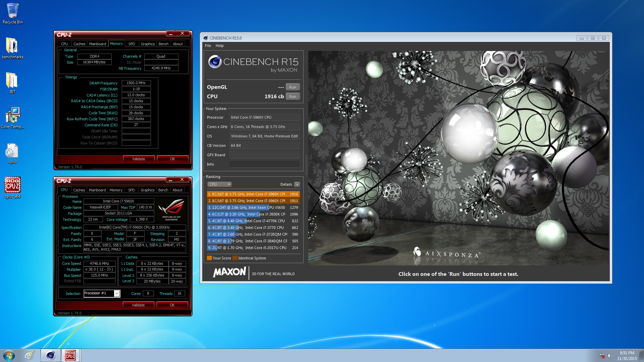The image size is (644, 362).
Task: Click the Core Voltage value 1.398 V
Action: tap(142, 220)
